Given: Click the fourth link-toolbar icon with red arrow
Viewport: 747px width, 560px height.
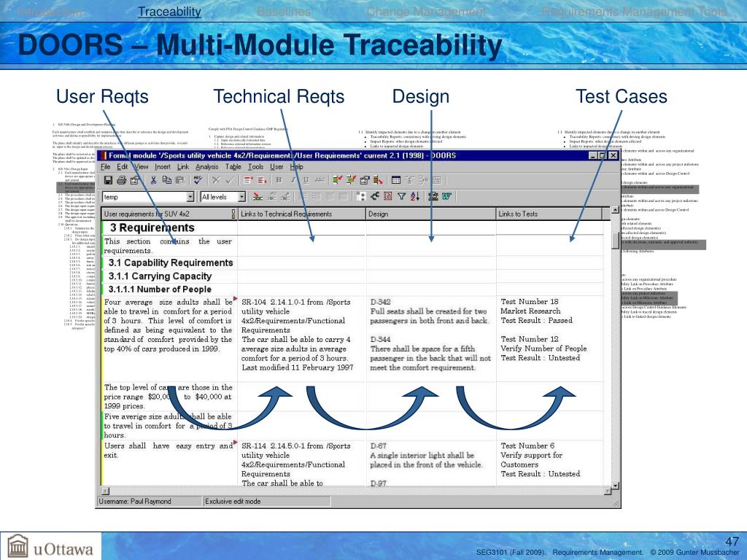Looking at the screenshot, I should (x=379, y=180).
